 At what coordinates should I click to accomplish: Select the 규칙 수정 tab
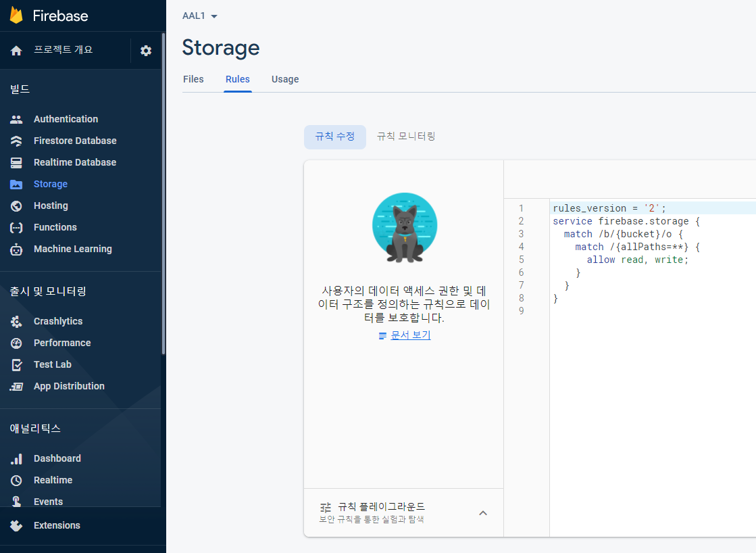coord(334,137)
